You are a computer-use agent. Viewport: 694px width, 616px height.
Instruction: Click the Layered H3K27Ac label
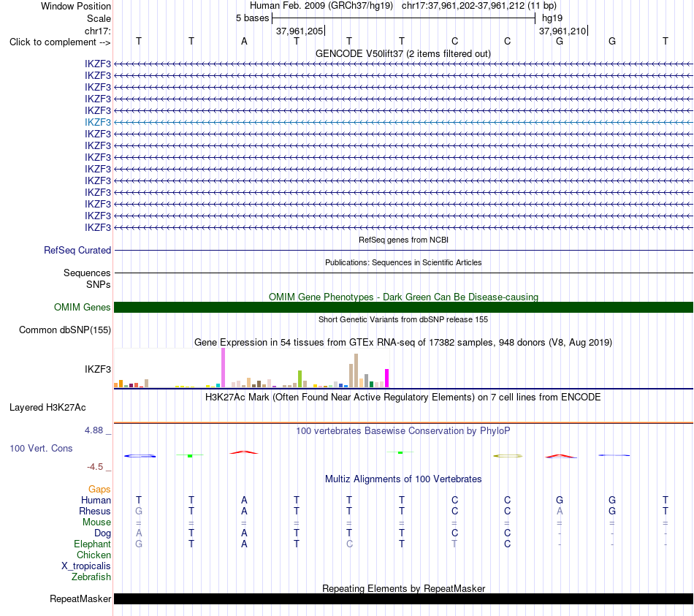coord(47,408)
